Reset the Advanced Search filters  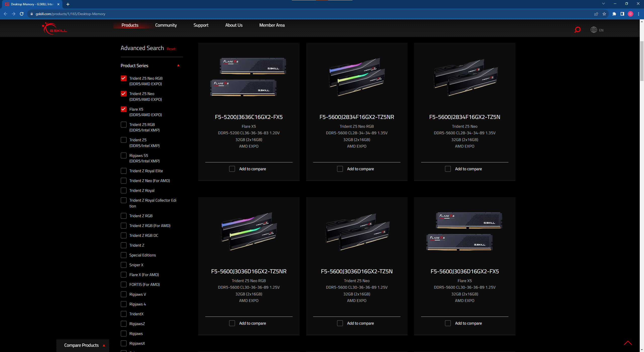coord(171,49)
